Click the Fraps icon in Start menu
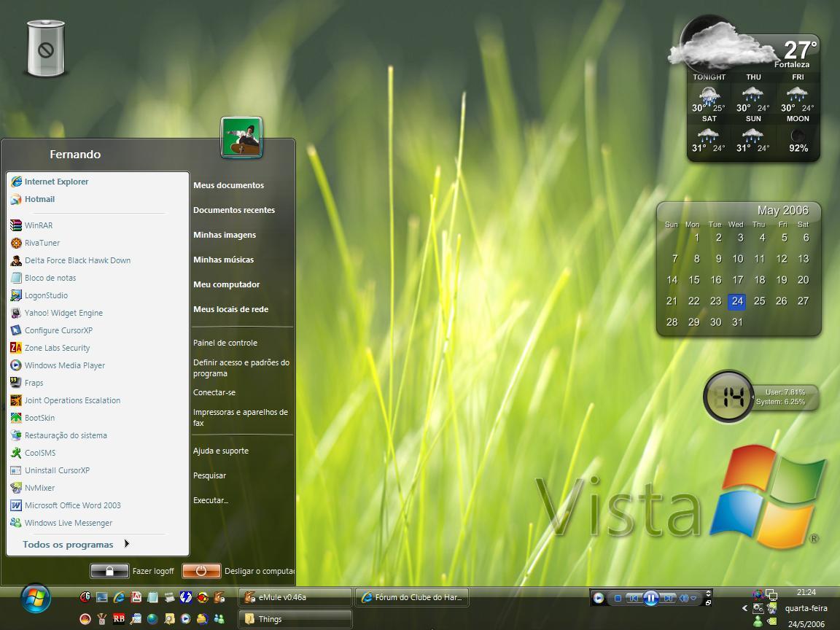The image size is (840, 630). coord(16,383)
